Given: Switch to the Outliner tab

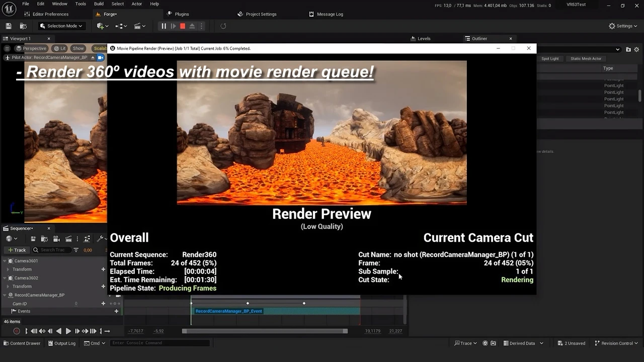Looking at the screenshot, I should click(x=479, y=39).
